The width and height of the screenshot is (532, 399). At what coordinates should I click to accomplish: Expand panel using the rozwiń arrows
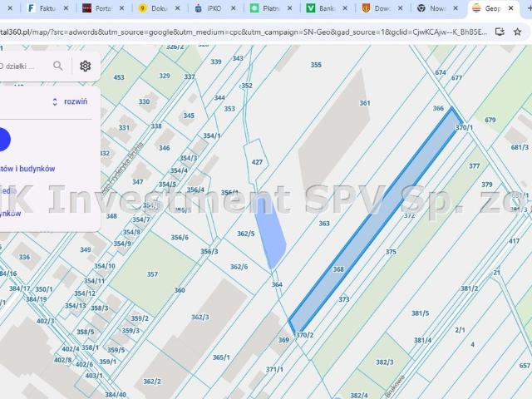(55, 101)
